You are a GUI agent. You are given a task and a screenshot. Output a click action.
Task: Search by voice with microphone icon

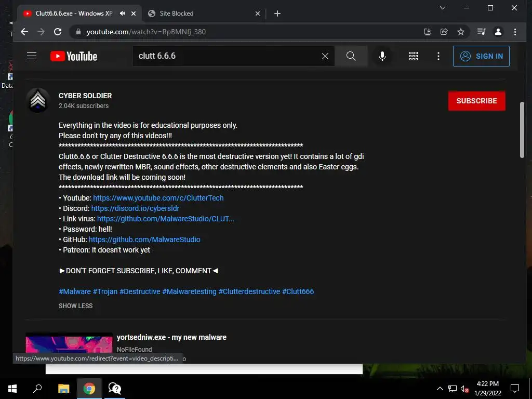pyautogui.click(x=382, y=56)
